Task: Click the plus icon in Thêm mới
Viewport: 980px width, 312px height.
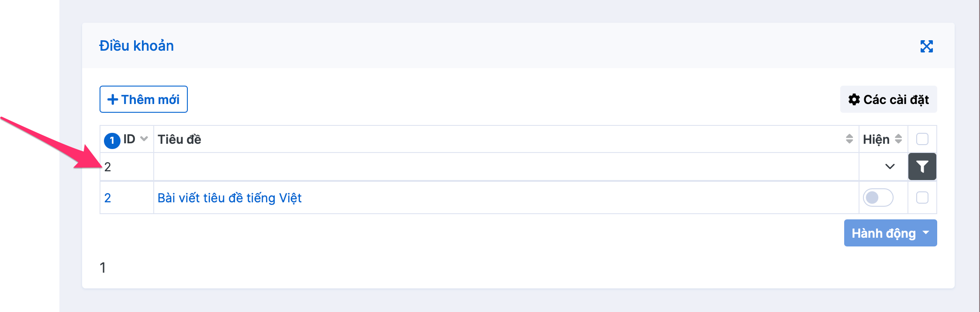Action: tap(113, 100)
